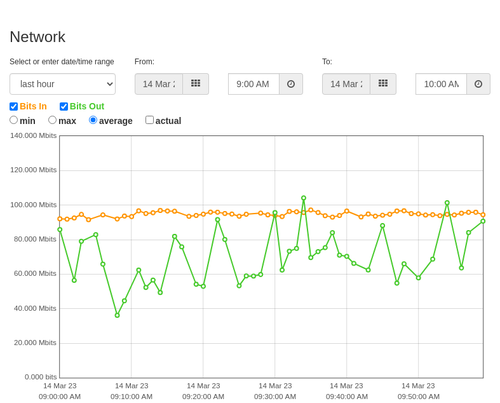The height and width of the screenshot is (403, 500).
Task: Uncheck the Bits In checkbox
Action: coord(14,106)
